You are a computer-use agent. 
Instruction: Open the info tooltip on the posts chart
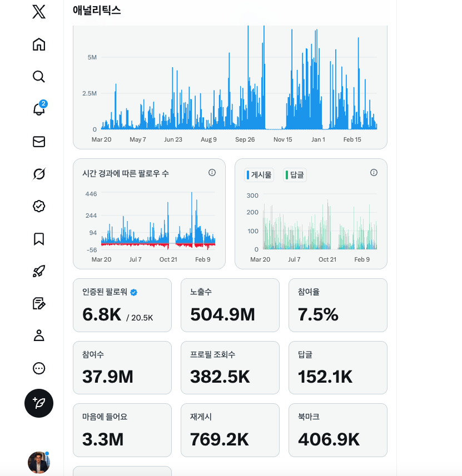coord(374,173)
